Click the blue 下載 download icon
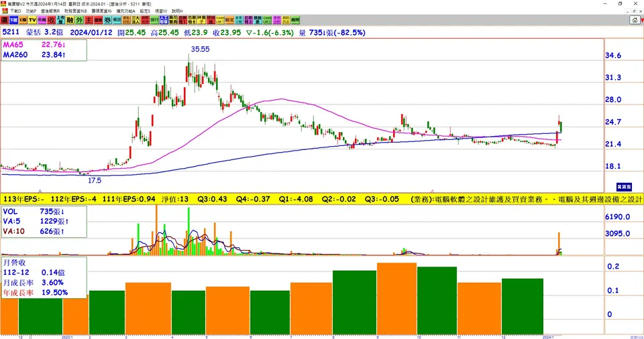The width and height of the screenshot is (644, 339). 13,19
